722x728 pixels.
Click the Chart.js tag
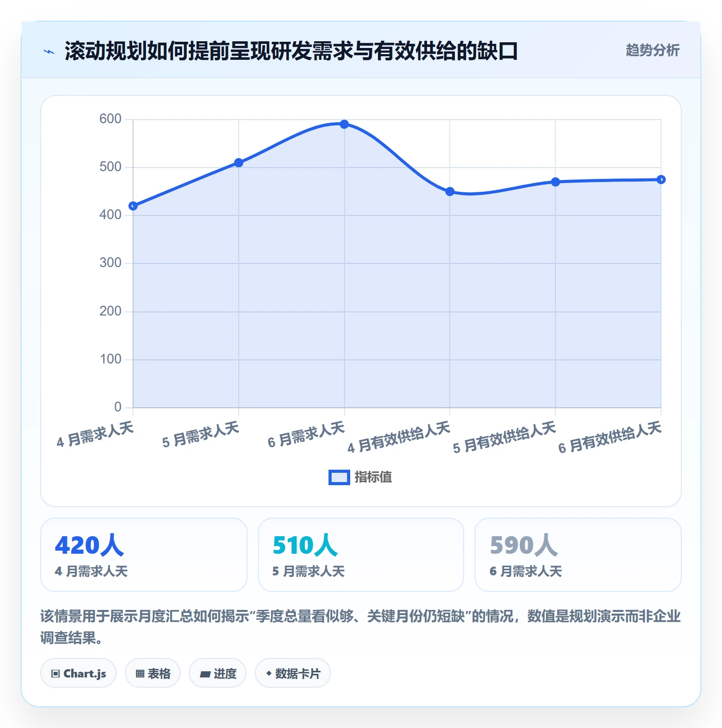pos(78,673)
